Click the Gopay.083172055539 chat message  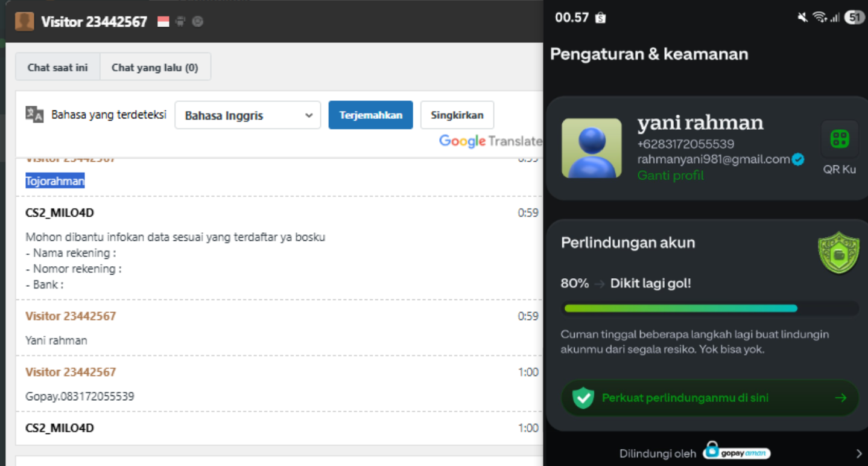pos(80,397)
